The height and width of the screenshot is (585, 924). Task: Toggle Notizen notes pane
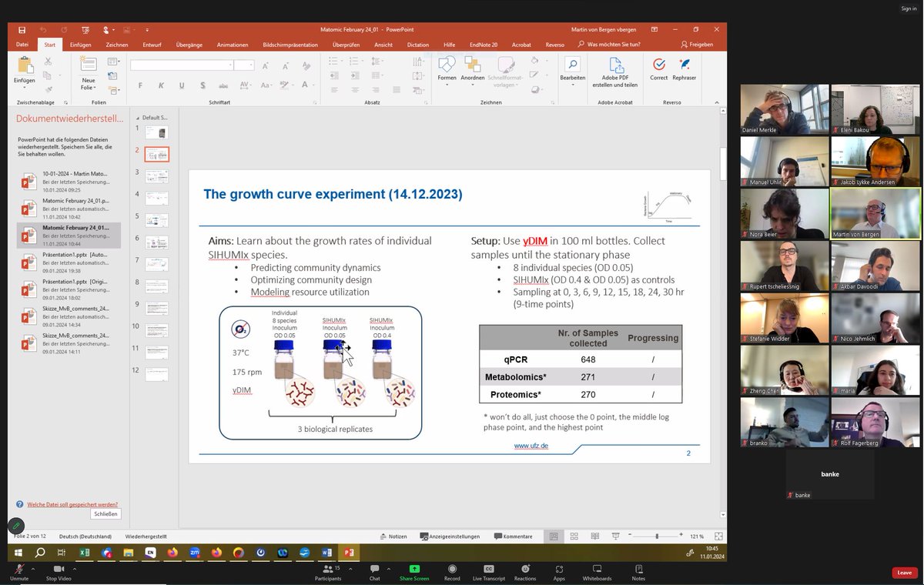(393, 537)
